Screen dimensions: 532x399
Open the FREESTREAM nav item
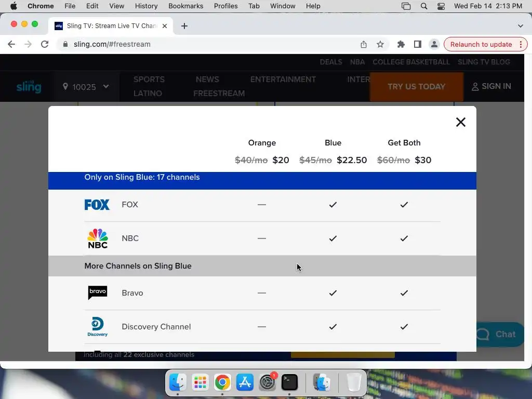219,94
